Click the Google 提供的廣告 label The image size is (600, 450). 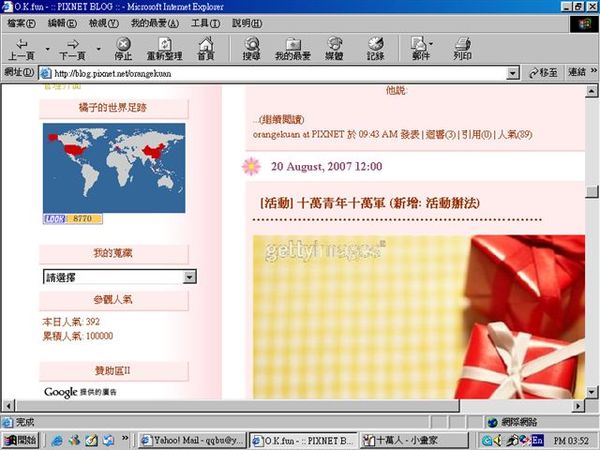tap(80, 392)
